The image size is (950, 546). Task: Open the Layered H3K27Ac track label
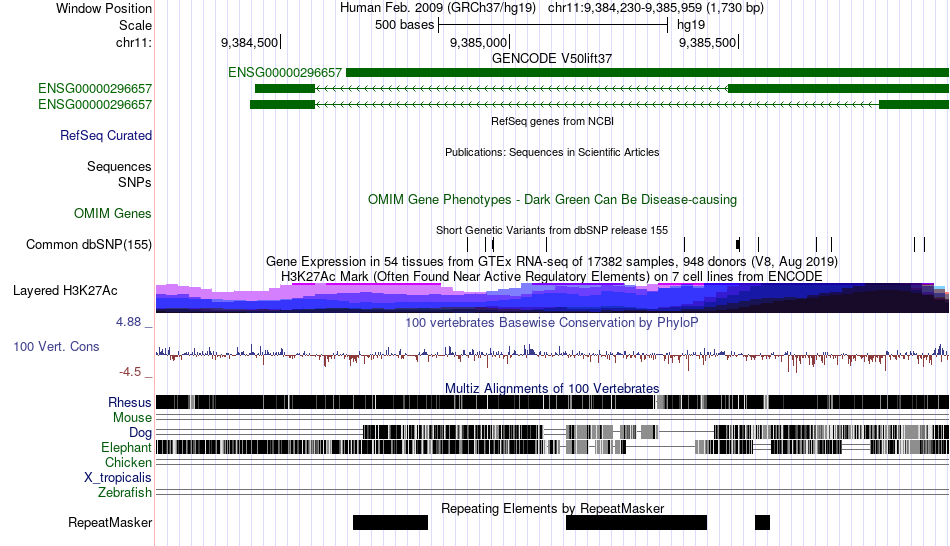tap(65, 290)
